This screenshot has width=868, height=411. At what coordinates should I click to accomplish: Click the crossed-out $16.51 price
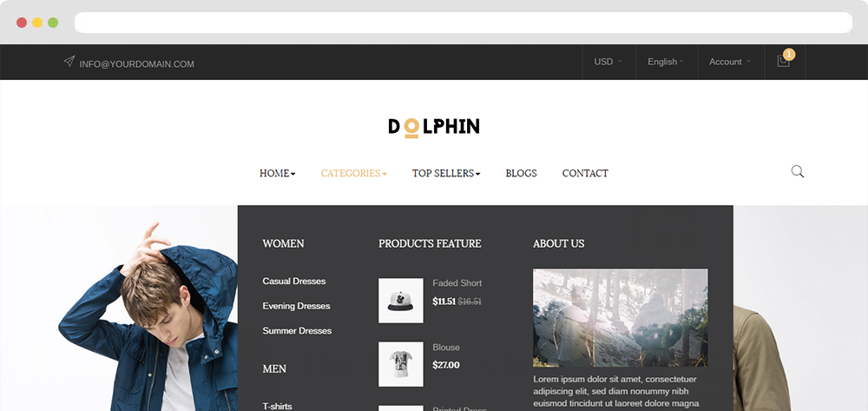tap(470, 302)
